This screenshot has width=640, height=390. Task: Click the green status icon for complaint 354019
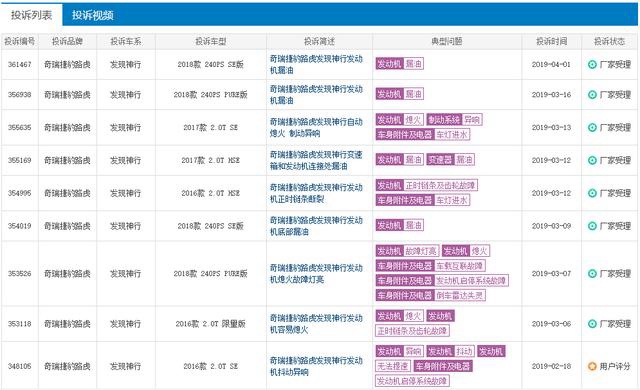point(592,226)
